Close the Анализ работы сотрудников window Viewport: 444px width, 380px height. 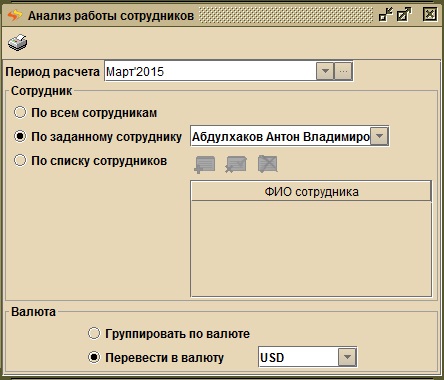(x=430, y=15)
